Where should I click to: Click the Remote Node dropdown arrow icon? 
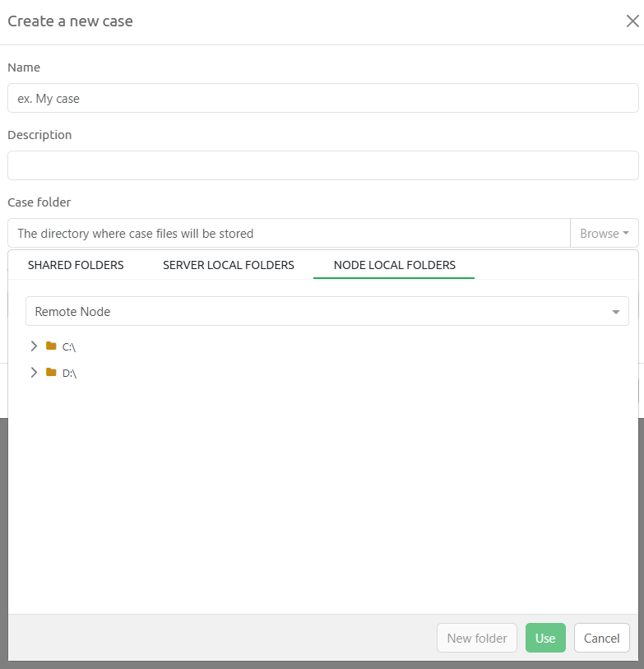pyautogui.click(x=615, y=311)
